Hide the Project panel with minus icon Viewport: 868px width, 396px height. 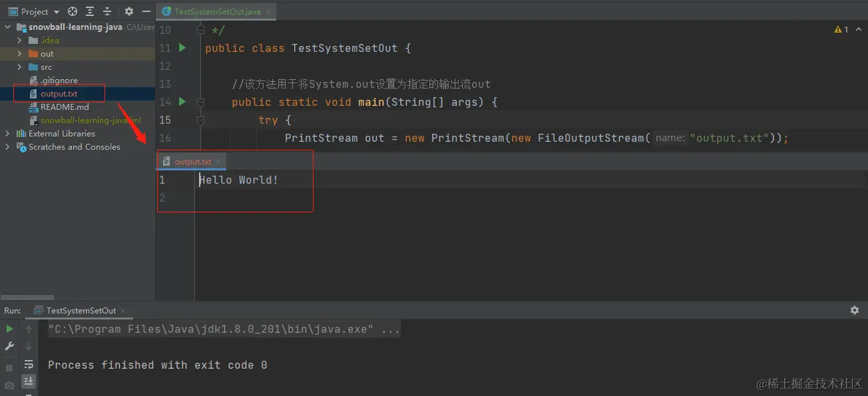coord(146,11)
